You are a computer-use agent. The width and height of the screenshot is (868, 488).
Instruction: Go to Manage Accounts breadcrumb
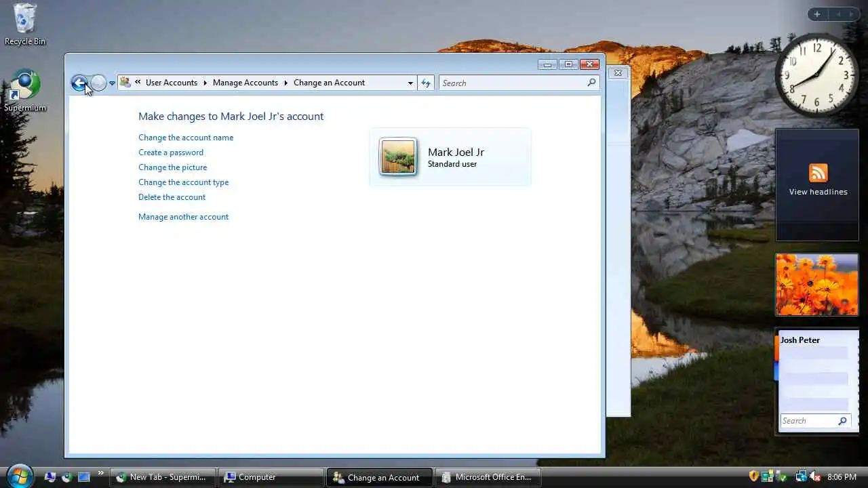point(245,83)
